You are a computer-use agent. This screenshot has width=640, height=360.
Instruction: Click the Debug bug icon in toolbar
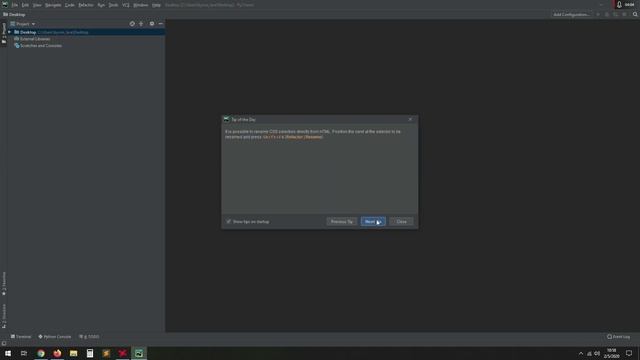[607, 14]
